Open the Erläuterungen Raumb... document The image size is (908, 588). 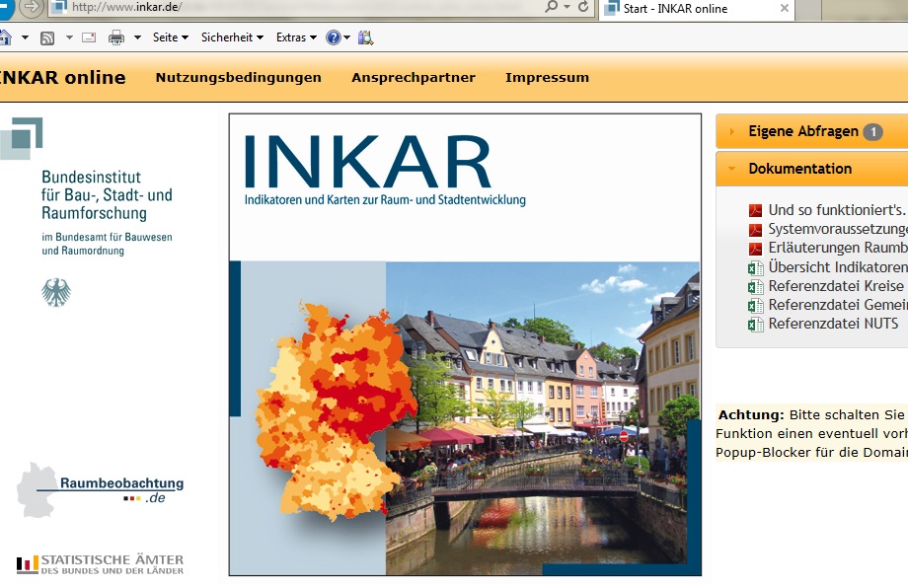838,248
